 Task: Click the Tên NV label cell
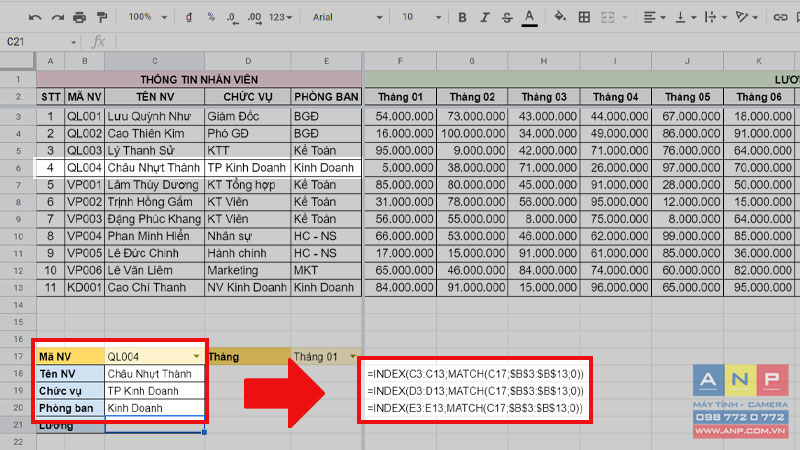coord(70,374)
